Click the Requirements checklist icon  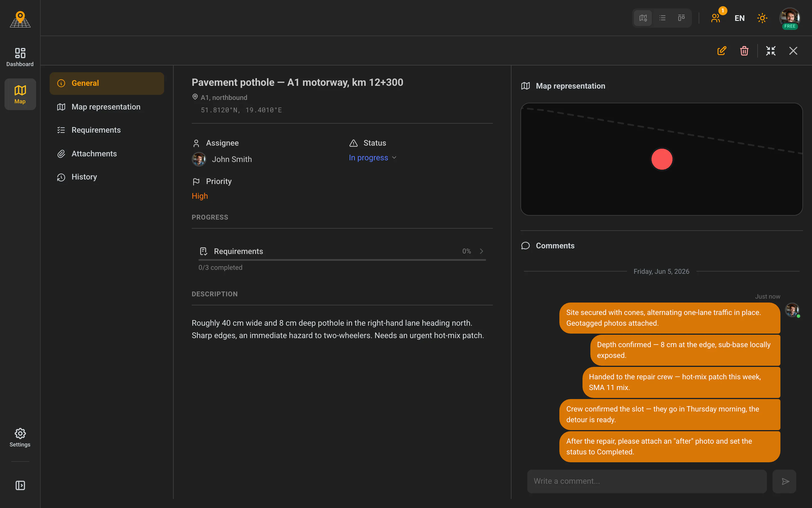[203, 251]
